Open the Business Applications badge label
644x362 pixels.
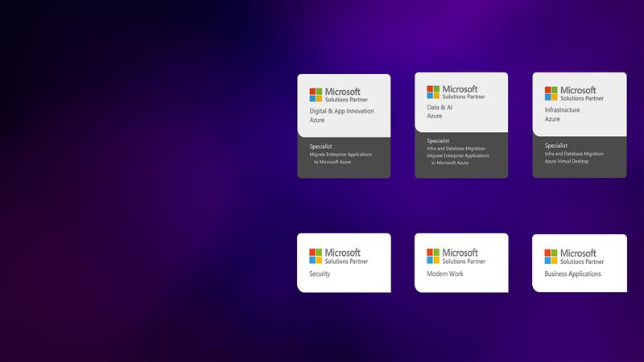click(x=572, y=274)
